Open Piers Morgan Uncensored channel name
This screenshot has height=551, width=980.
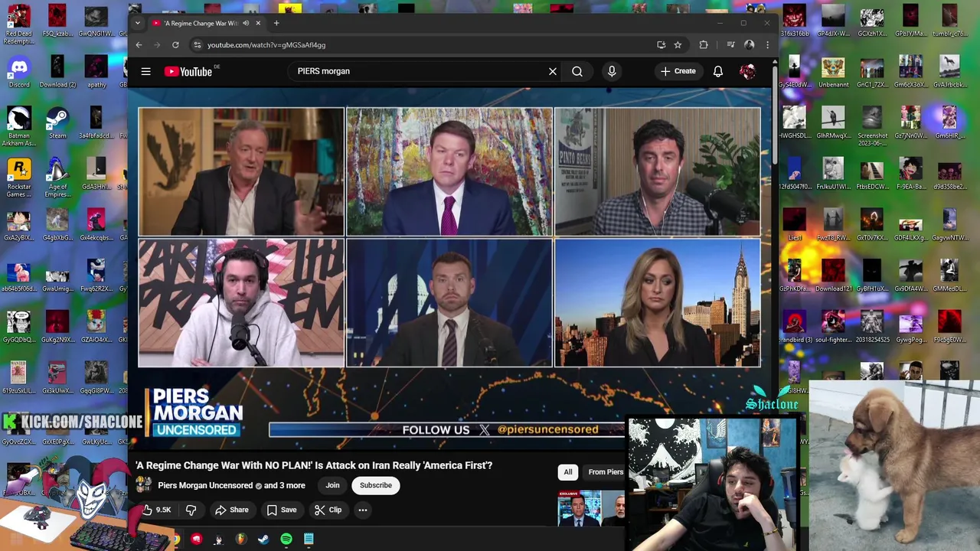coord(205,485)
